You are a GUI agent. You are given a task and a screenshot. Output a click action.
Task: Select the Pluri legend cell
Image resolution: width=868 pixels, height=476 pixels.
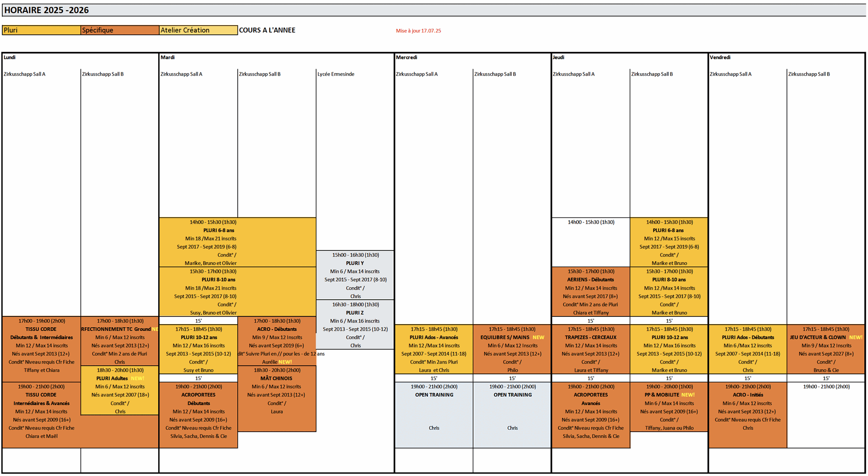[41, 30]
